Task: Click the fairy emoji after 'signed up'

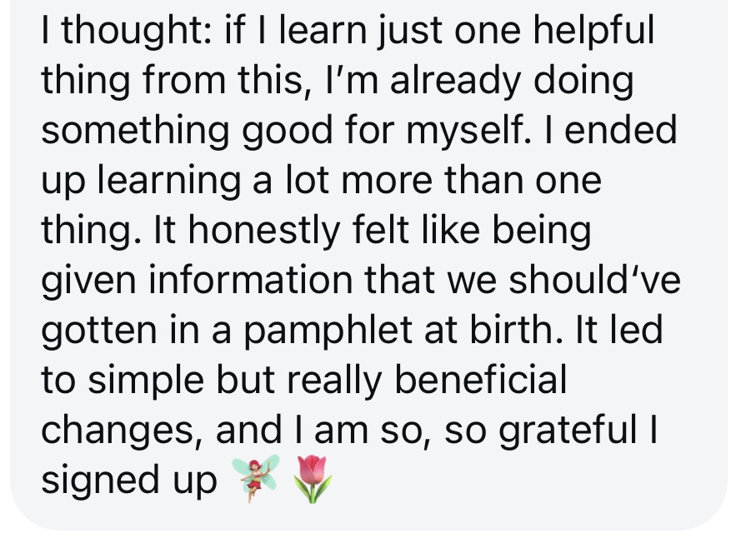Action: pos(256,478)
